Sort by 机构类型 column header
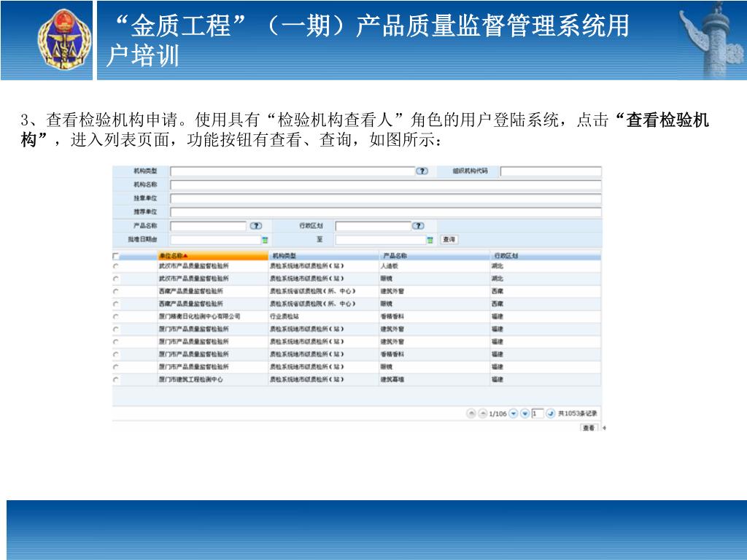Image resolution: width=747 pixels, height=560 pixels. point(323,256)
